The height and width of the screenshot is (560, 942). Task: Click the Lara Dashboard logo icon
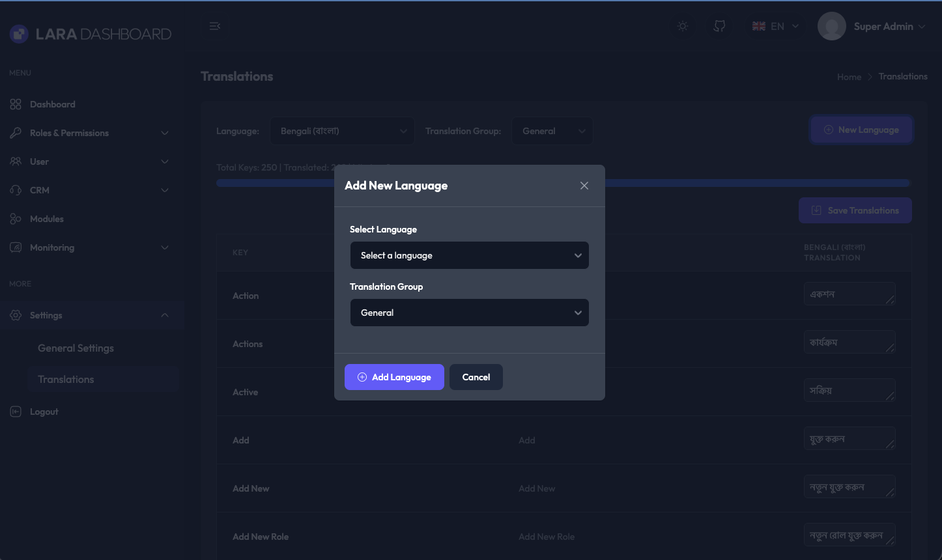19,34
